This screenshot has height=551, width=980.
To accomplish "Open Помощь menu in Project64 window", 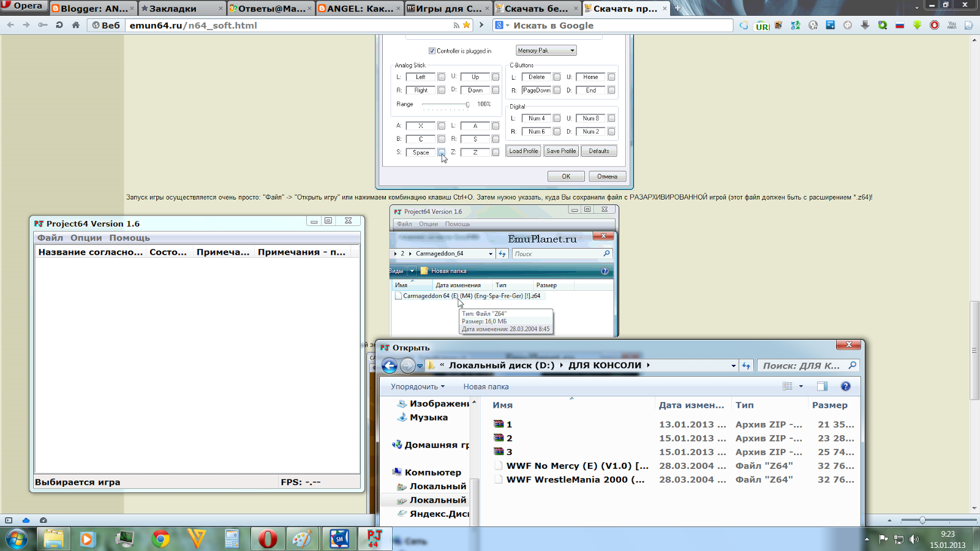I will pyautogui.click(x=129, y=238).
